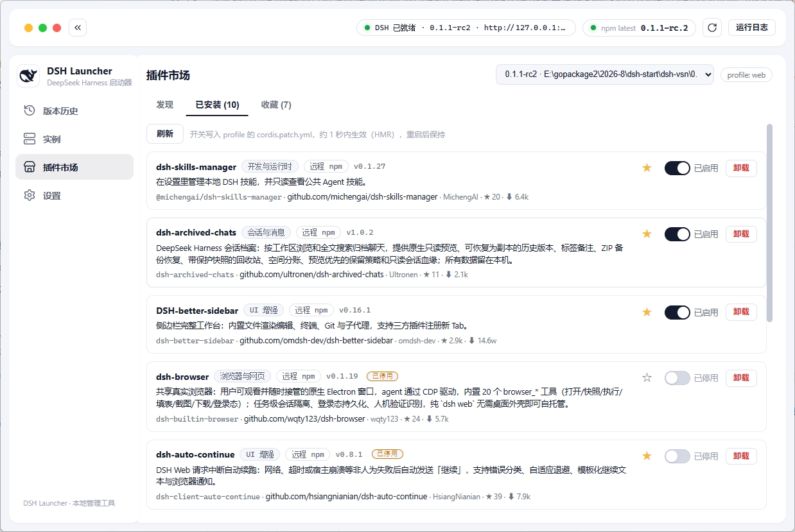Open github.com/omdsh-dev/dsh-better-sidebar link
The width and height of the screenshot is (795, 532).
(316, 341)
